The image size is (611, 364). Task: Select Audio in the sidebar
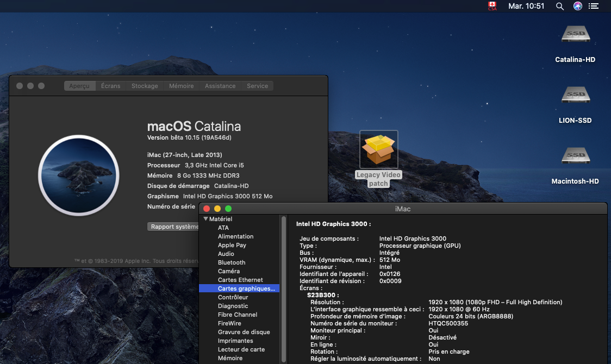click(x=226, y=254)
